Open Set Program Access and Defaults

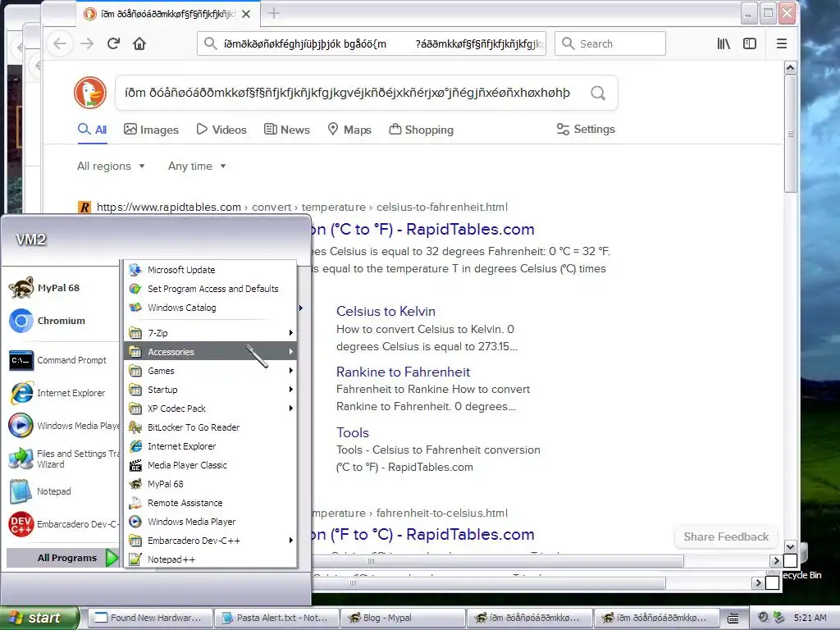pyautogui.click(x=211, y=289)
